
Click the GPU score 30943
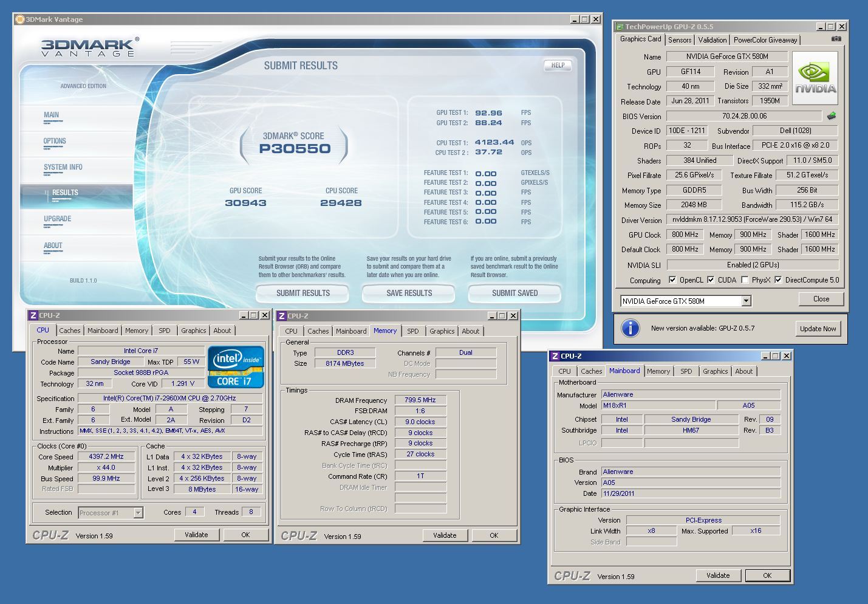(245, 203)
